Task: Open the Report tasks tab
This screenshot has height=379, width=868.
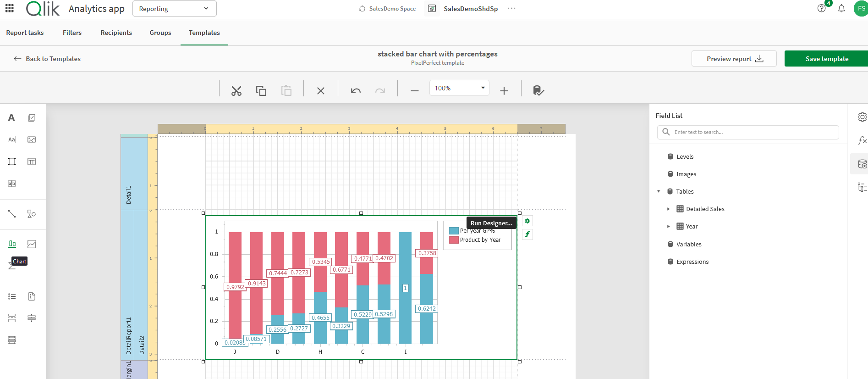Action: pyautogui.click(x=25, y=33)
